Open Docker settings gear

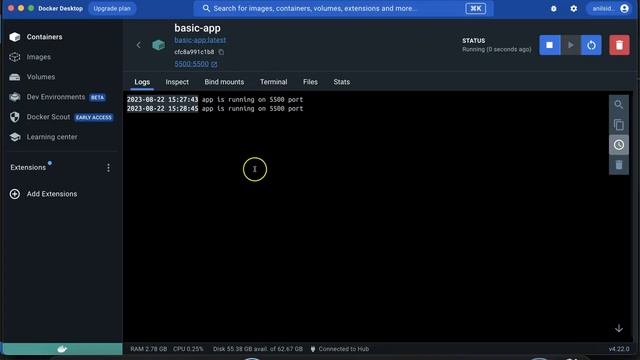[573, 9]
